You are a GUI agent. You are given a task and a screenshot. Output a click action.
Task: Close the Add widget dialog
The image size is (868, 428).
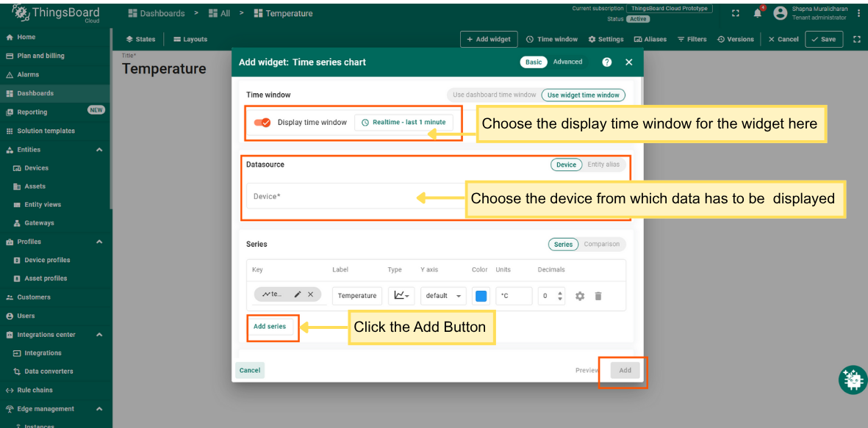coord(628,62)
